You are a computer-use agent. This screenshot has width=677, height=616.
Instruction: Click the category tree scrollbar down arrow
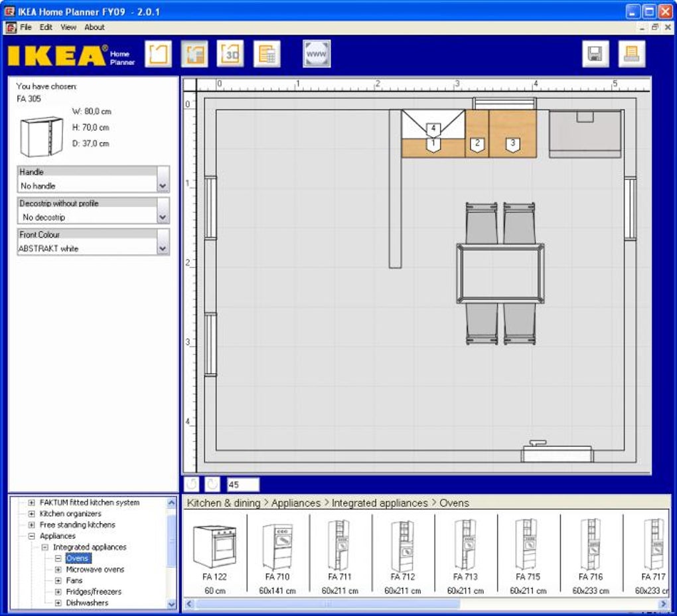coord(171,604)
